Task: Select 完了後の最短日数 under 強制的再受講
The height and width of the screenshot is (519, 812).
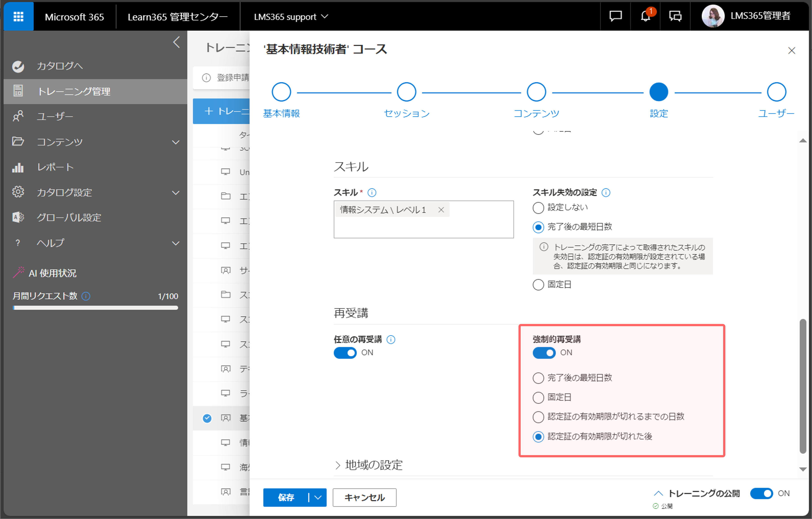Action: (x=538, y=378)
